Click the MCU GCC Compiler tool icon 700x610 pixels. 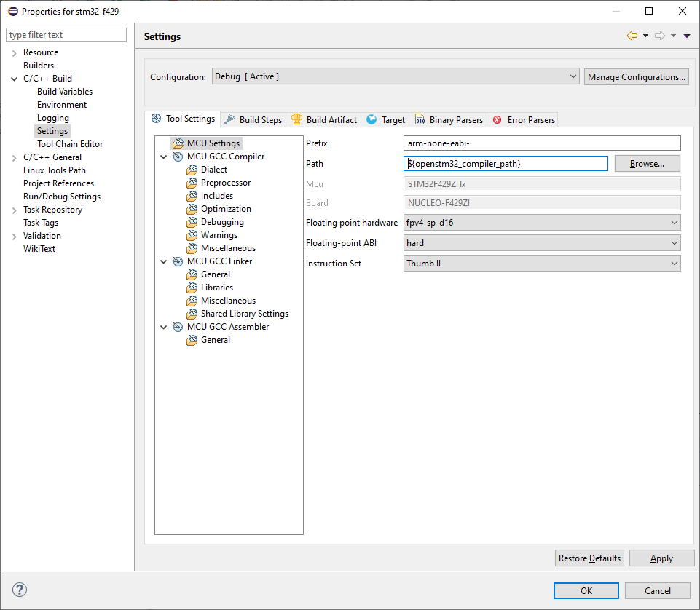click(178, 157)
